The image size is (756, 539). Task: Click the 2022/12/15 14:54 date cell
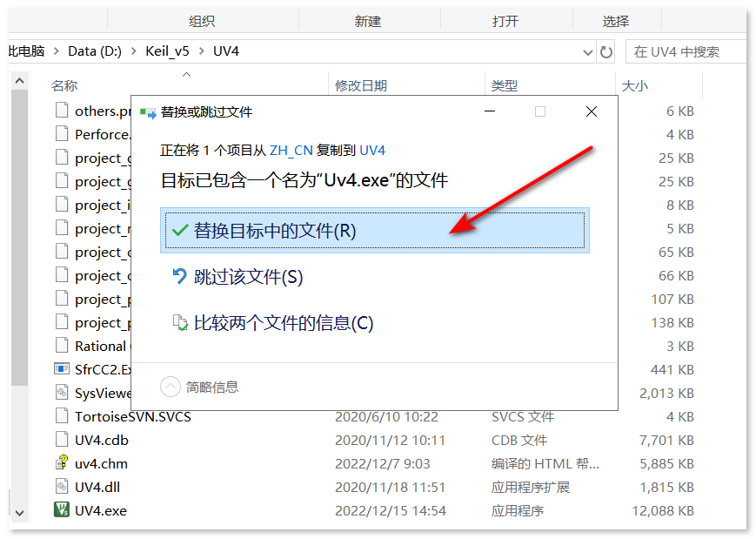[391, 510]
